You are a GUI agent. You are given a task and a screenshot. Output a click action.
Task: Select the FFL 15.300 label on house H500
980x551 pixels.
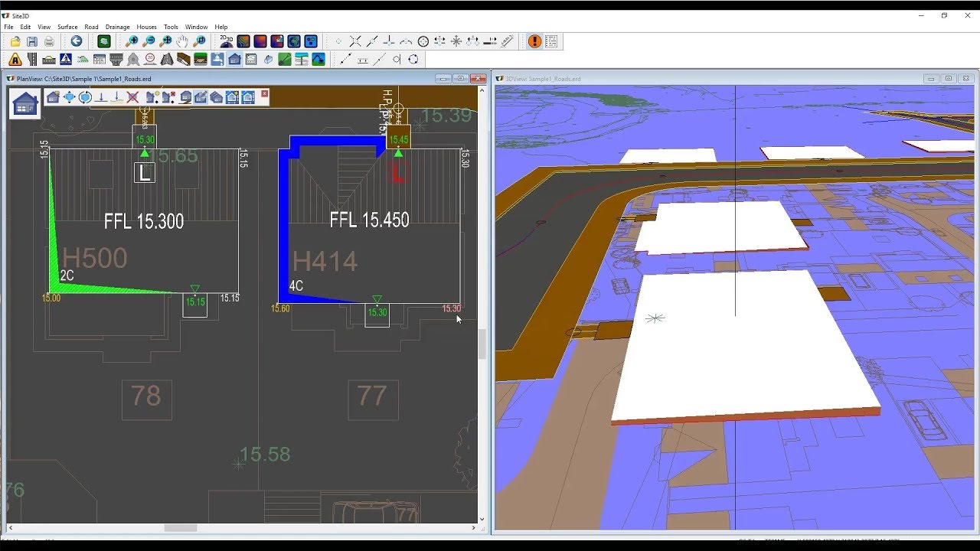144,222
